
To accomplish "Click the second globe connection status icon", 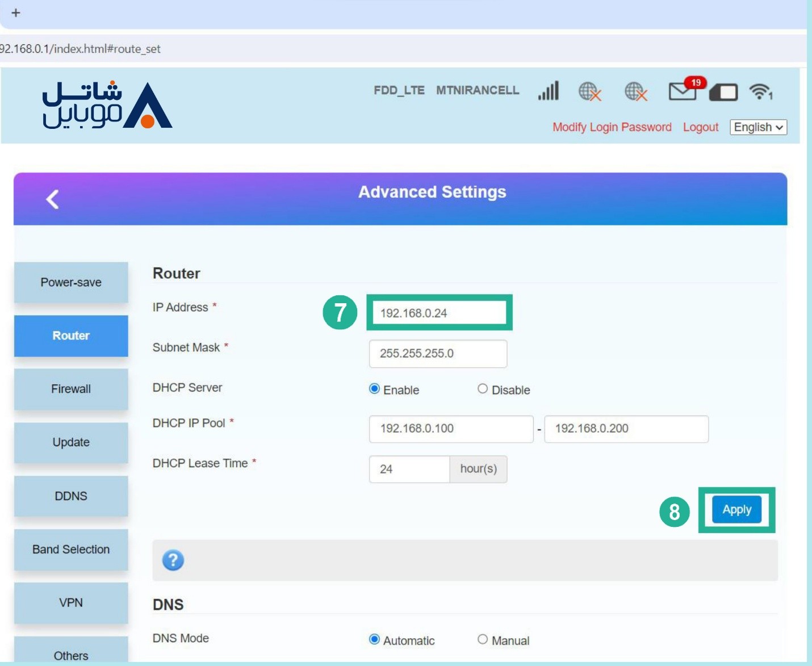I will point(635,91).
